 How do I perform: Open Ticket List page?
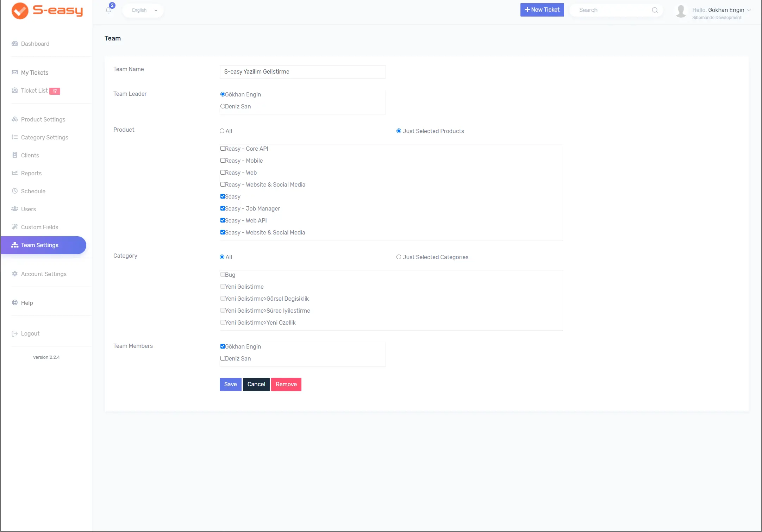(34, 90)
